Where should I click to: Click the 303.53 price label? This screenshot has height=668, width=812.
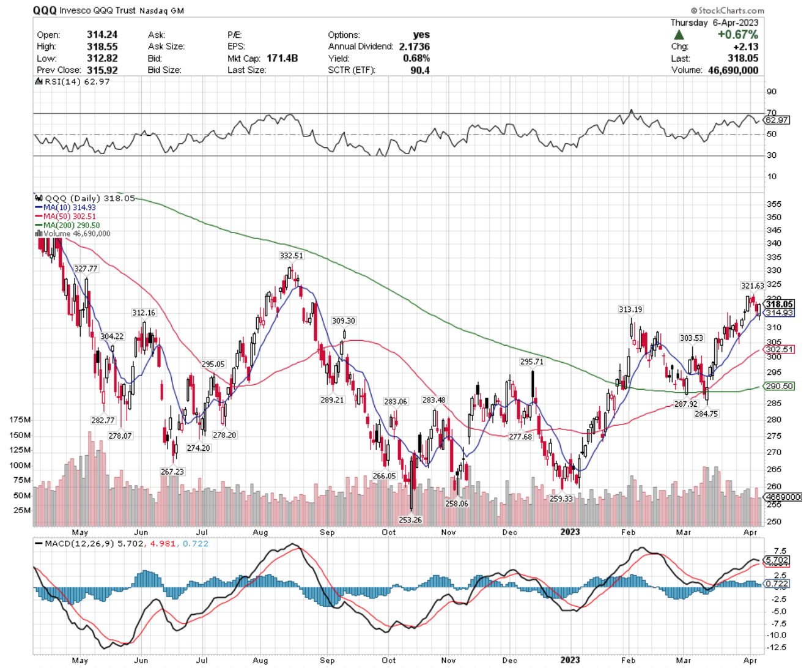[692, 338]
